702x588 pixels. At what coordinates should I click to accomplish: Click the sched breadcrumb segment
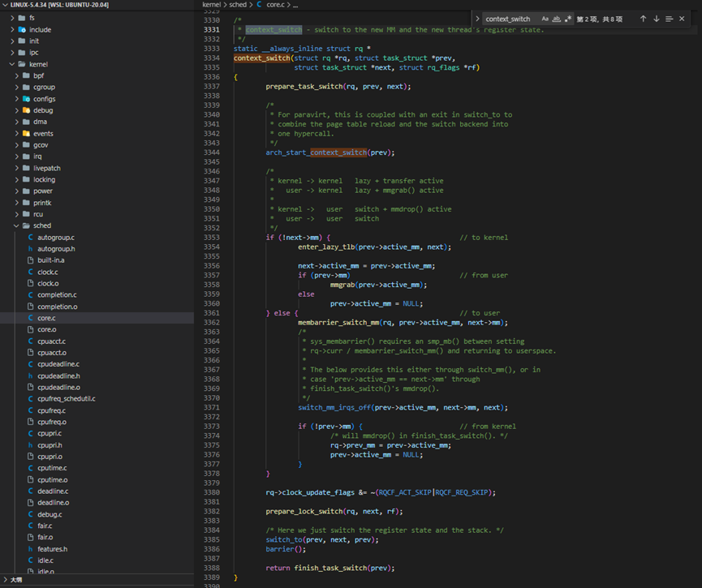tap(238, 5)
